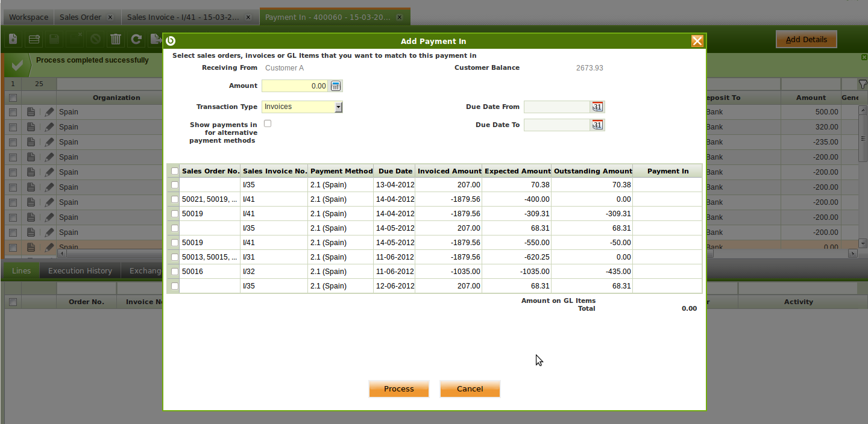The height and width of the screenshot is (424, 868).
Task: Enable Show payments in for alternative methods
Action: pos(268,123)
